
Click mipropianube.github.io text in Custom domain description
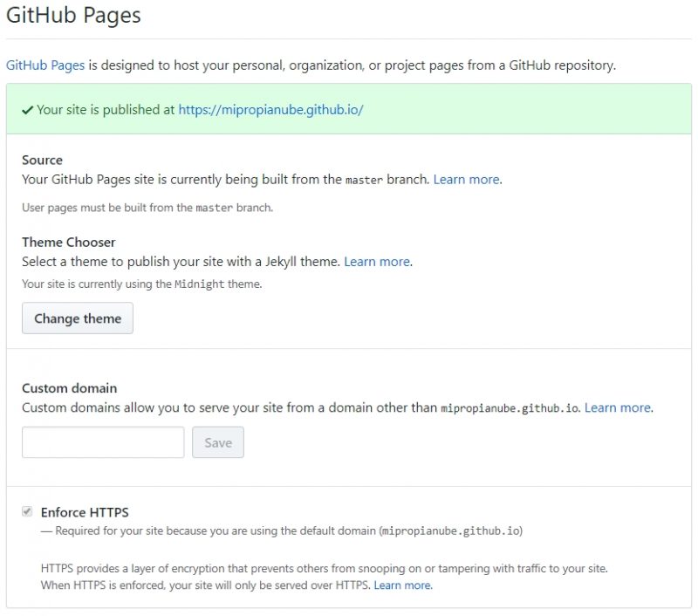pyautogui.click(x=510, y=408)
